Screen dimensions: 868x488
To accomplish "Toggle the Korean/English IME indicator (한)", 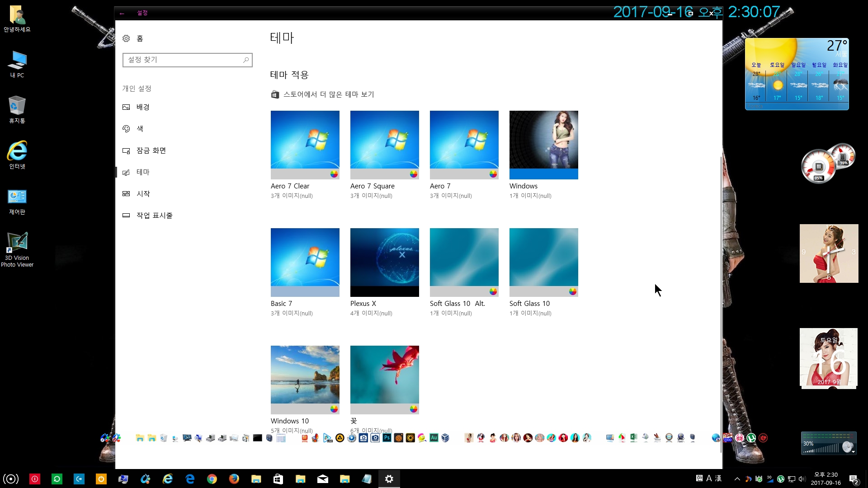I will 699,478.
